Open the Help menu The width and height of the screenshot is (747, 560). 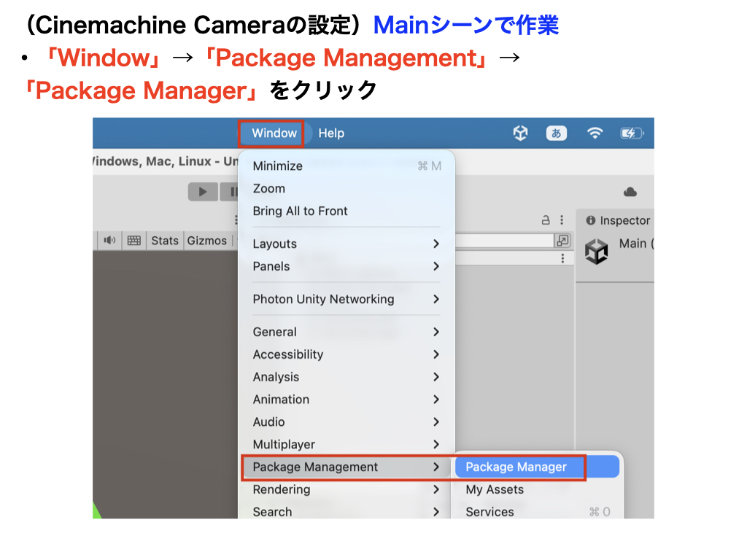(331, 133)
